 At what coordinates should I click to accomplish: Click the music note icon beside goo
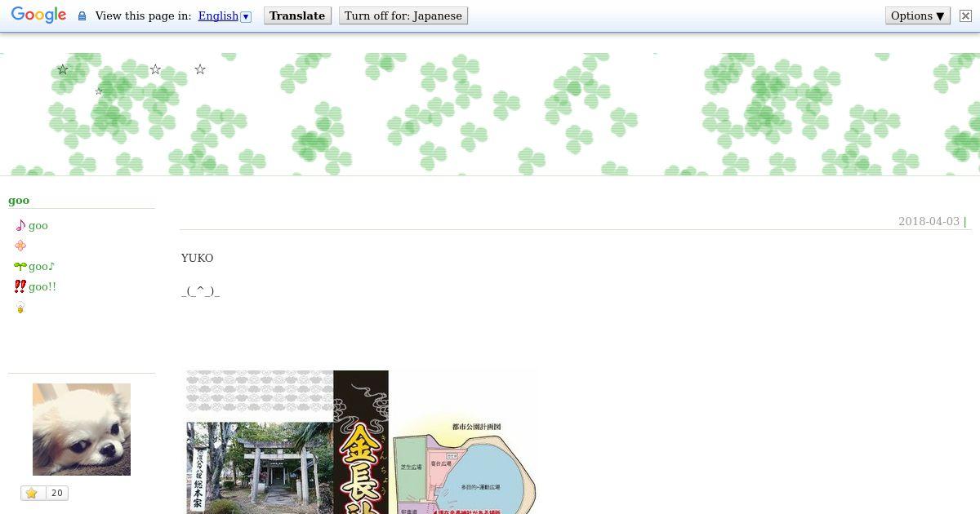coord(20,225)
